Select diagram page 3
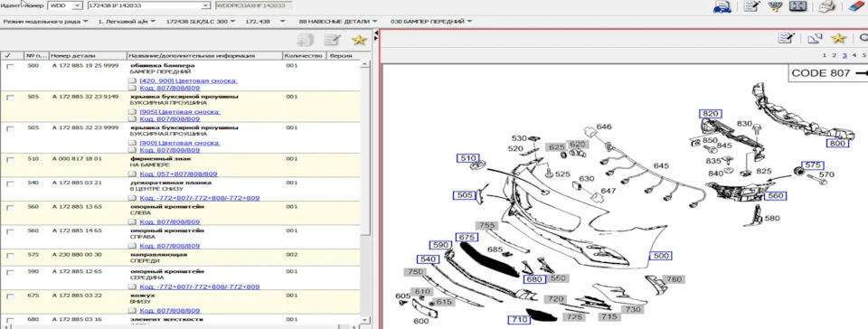The image size is (868, 329). point(844,55)
